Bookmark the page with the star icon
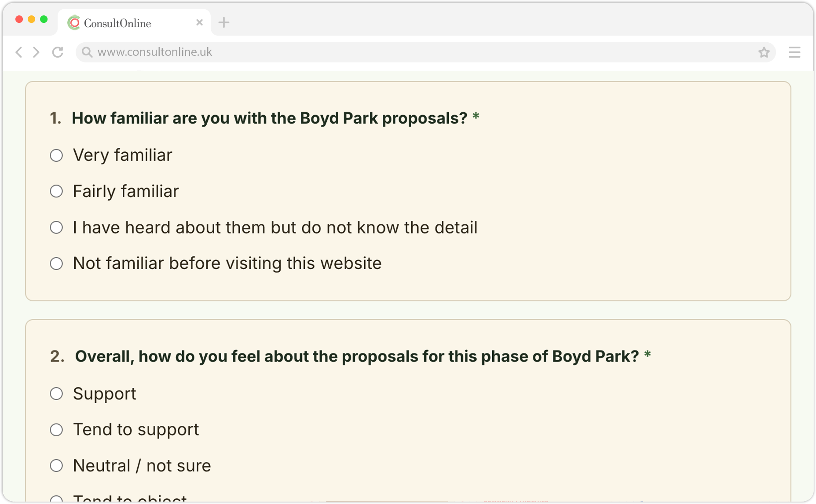 click(x=764, y=52)
